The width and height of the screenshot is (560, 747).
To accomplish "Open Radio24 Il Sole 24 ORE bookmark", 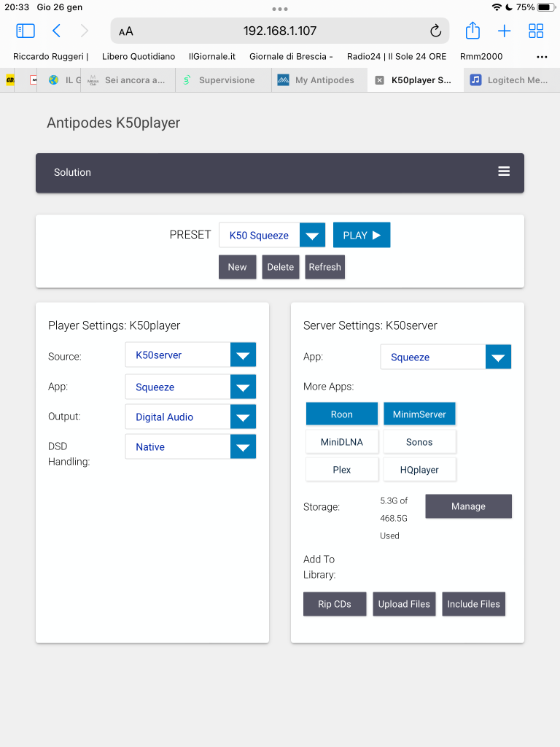I will 397,56.
